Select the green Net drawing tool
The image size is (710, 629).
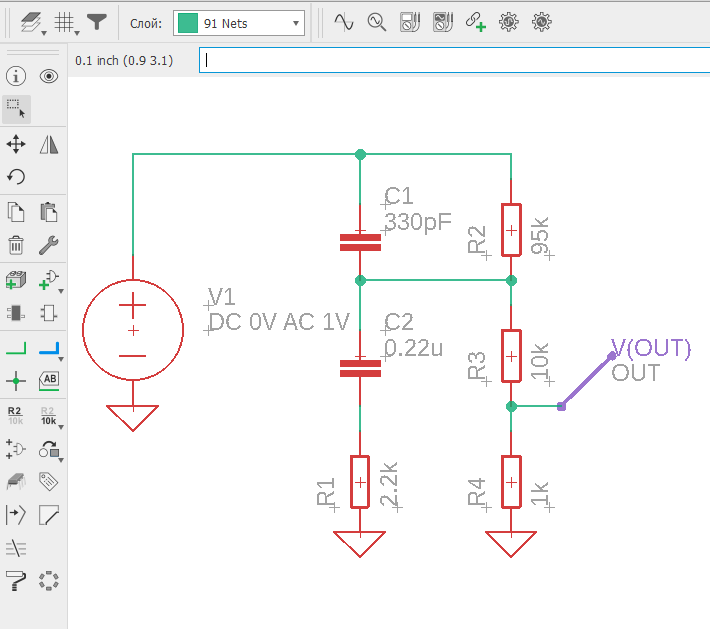point(16,348)
